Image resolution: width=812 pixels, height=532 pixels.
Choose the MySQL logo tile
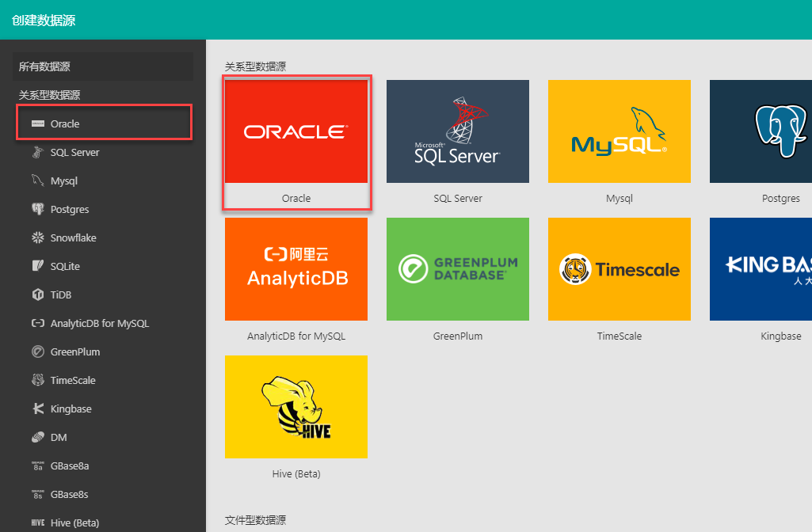pos(619,131)
